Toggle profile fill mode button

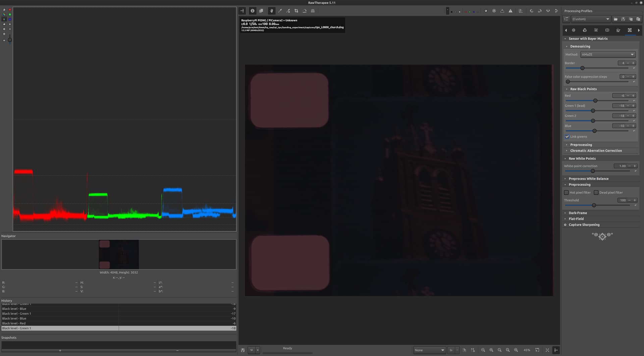point(567,19)
